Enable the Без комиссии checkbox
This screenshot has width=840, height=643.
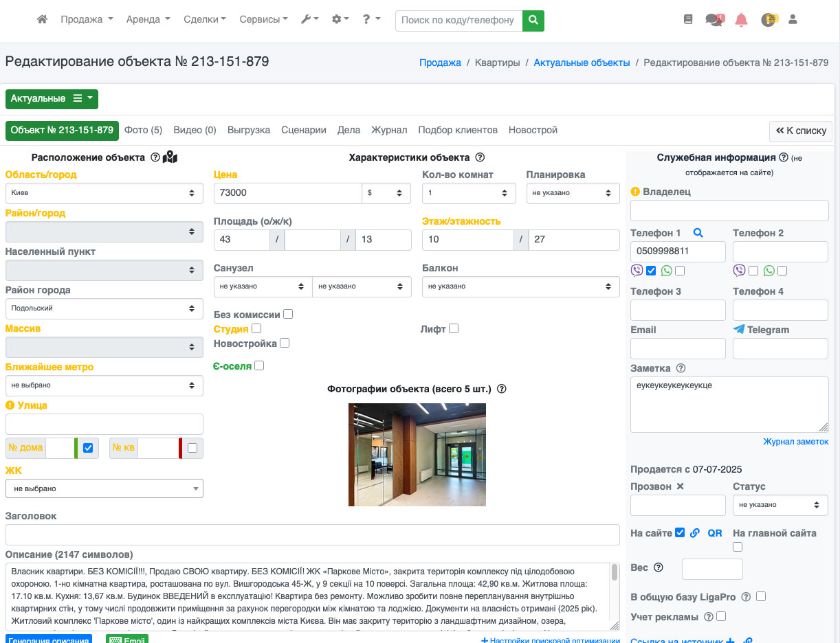pos(288,314)
